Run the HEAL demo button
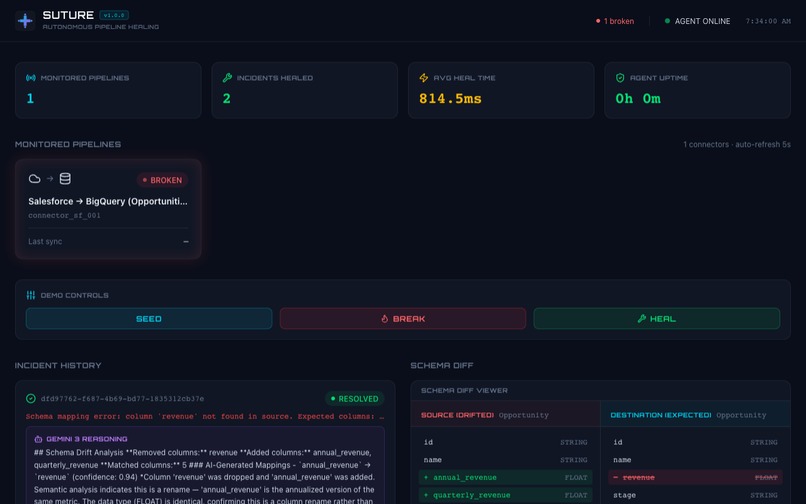The width and height of the screenshot is (806, 504). click(x=656, y=319)
